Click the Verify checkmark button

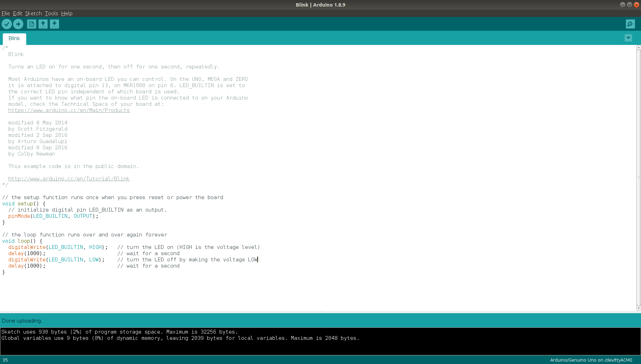(7, 24)
